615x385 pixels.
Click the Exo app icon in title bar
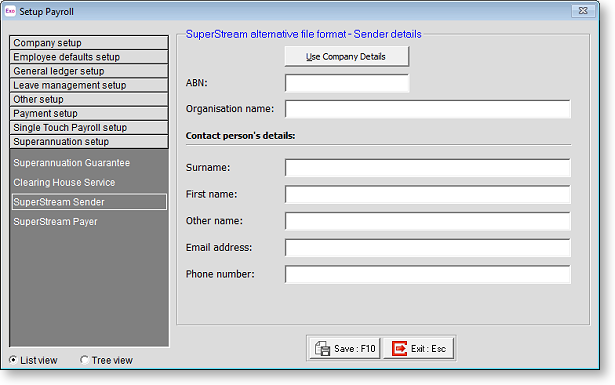pos(10,11)
